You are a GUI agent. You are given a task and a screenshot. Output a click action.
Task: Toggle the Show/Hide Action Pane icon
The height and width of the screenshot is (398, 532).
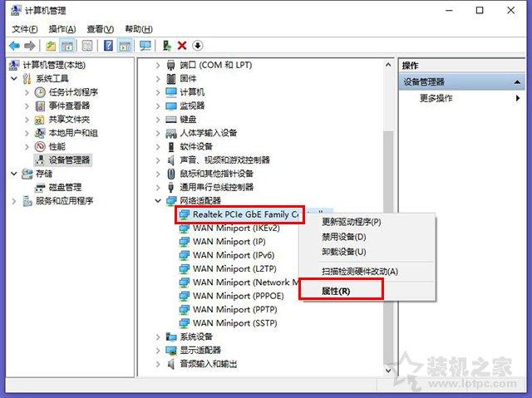pos(125,46)
